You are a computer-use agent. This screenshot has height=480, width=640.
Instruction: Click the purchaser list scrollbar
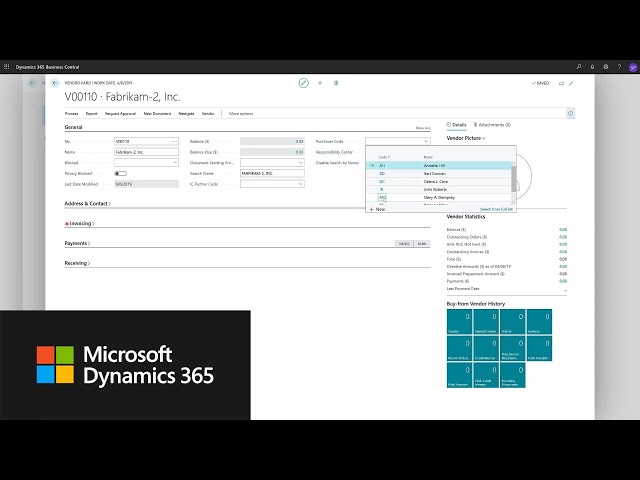tap(514, 178)
